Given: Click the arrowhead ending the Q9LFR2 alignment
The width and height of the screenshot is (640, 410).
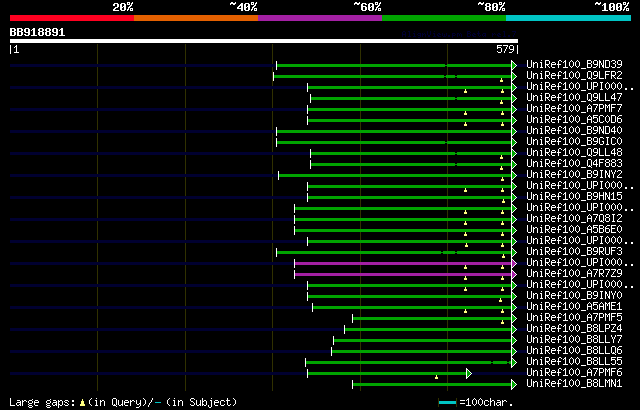Looking at the screenshot, I should pyautogui.click(x=514, y=76).
